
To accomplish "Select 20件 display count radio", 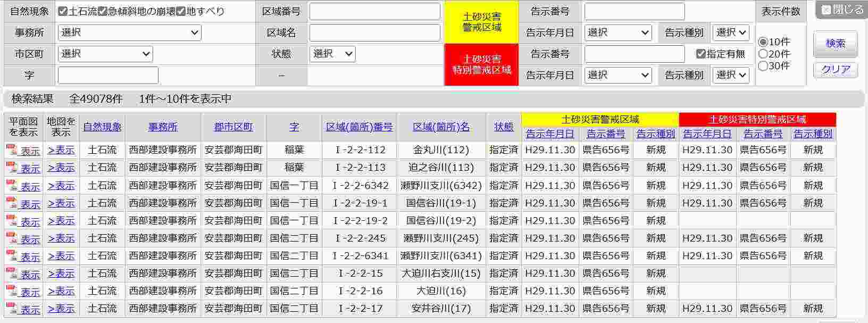I will [x=763, y=54].
